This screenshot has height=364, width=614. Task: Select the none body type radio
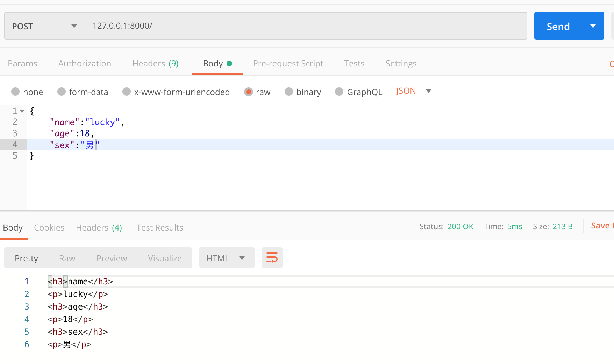tap(15, 92)
